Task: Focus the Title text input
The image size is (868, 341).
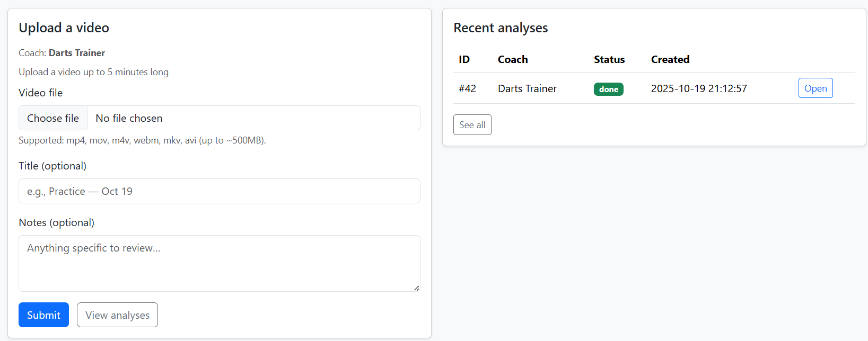Action: [219, 191]
